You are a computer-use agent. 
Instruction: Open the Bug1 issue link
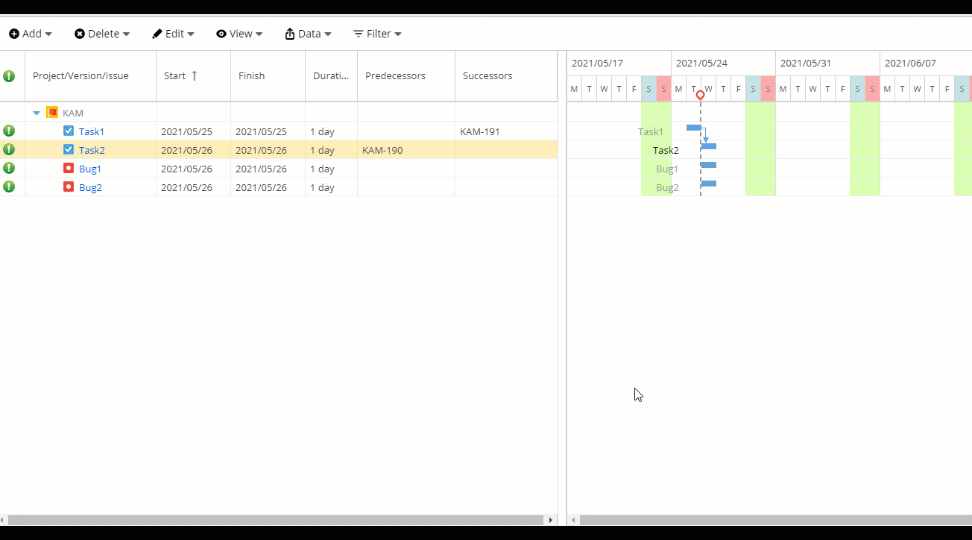coord(90,169)
